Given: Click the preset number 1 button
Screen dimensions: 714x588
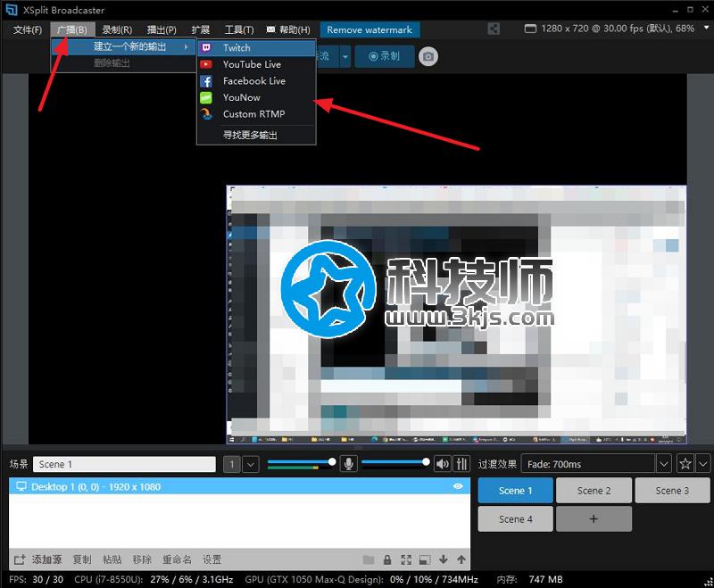Looking at the screenshot, I should (232, 464).
